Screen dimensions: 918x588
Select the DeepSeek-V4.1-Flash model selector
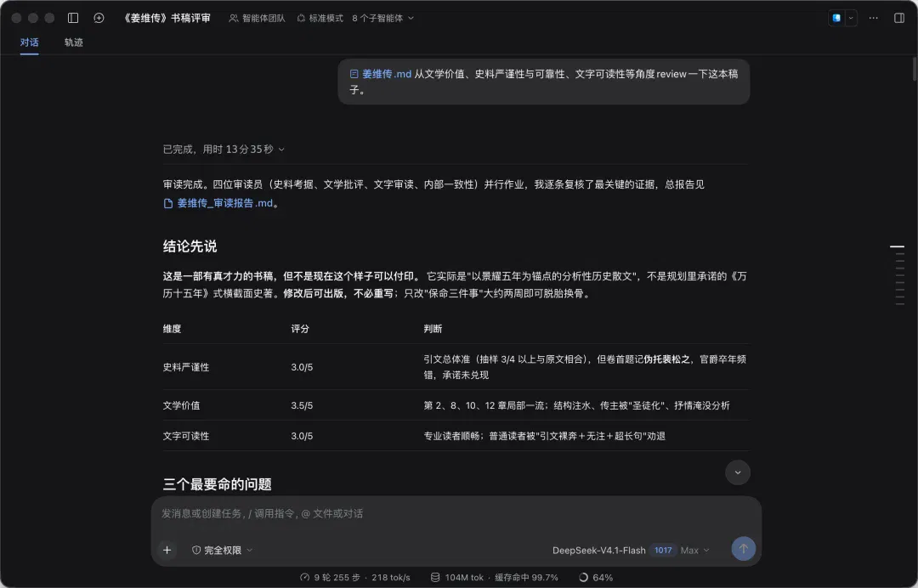point(599,550)
